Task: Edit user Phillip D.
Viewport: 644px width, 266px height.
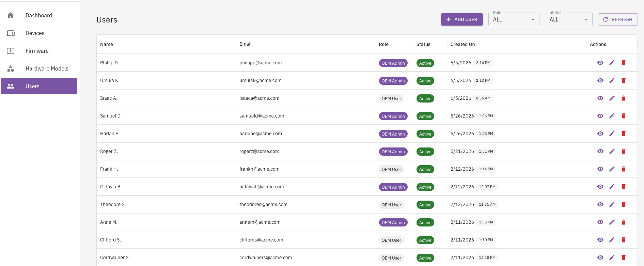Action: 612,63
